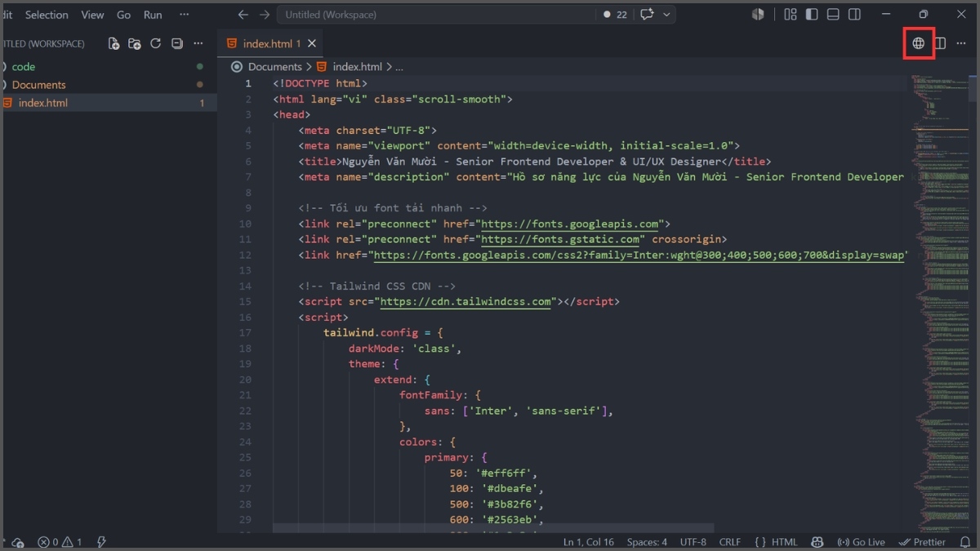Image resolution: width=980 pixels, height=551 pixels.
Task: Click the <title> tag line of code
Action: coord(535,162)
